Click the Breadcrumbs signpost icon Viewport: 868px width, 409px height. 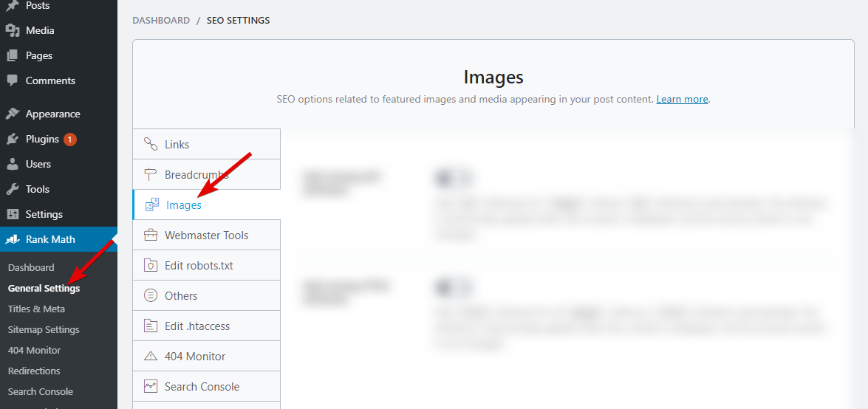coord(151,174)
